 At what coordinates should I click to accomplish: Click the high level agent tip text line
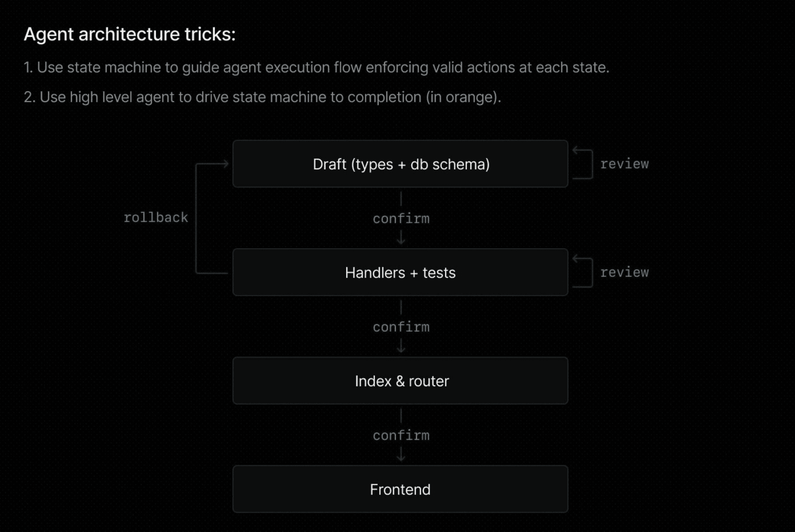click(262, 97)
